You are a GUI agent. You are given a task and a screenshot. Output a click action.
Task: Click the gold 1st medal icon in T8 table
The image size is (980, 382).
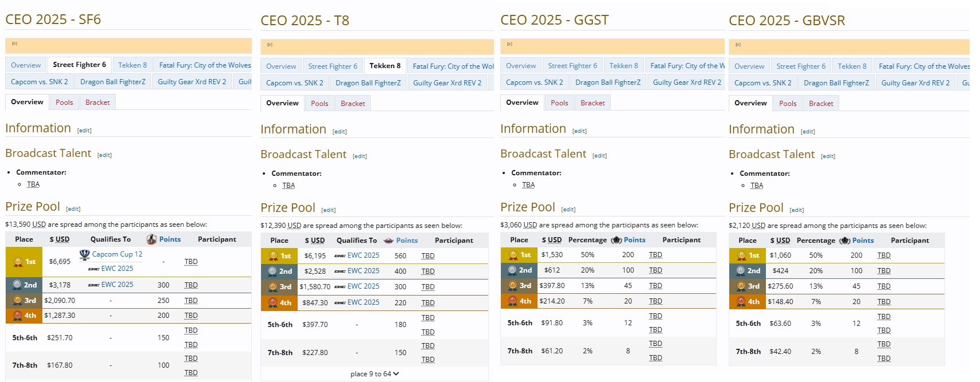point(273,256)
